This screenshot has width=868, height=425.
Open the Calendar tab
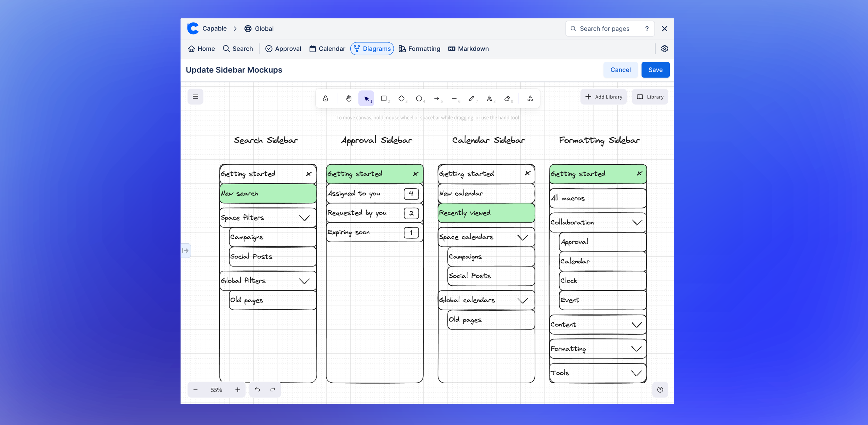click(327, 49)
